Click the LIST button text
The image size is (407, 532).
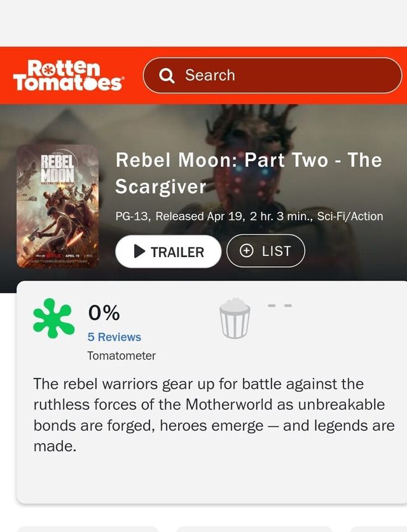276,251
